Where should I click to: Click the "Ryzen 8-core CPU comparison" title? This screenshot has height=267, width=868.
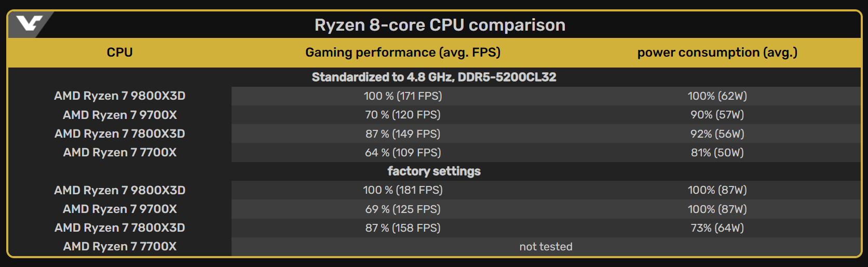click(x=440, y=25)
